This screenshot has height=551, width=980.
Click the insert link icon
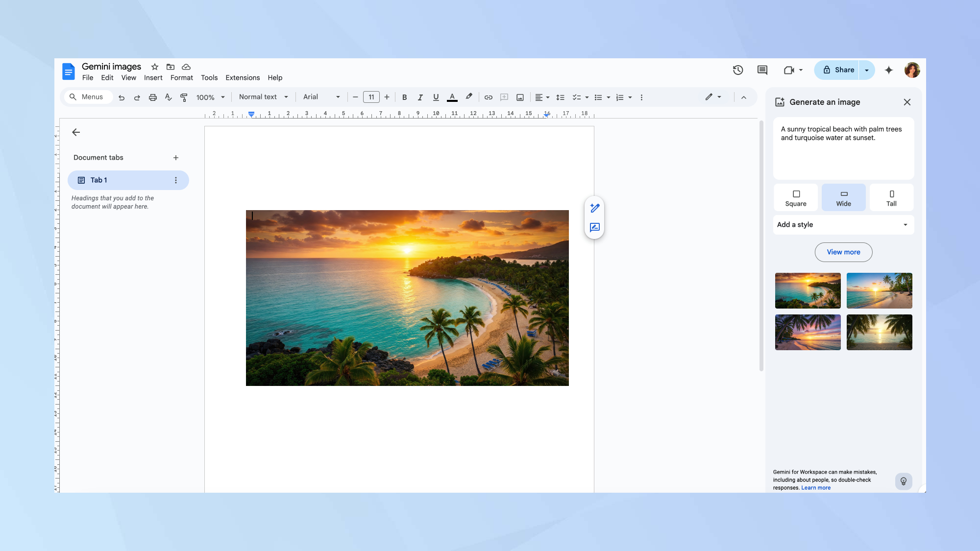488,97
